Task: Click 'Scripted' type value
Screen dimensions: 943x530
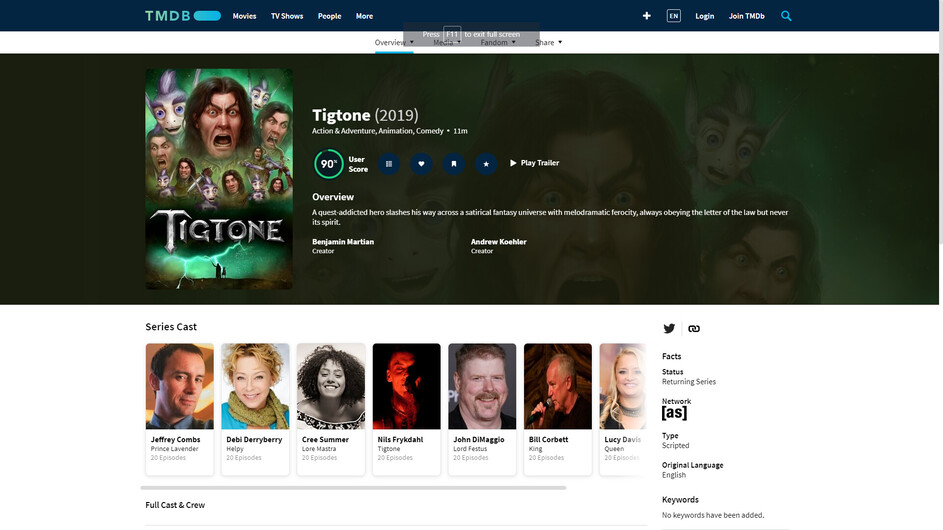Action: [675, 445]
